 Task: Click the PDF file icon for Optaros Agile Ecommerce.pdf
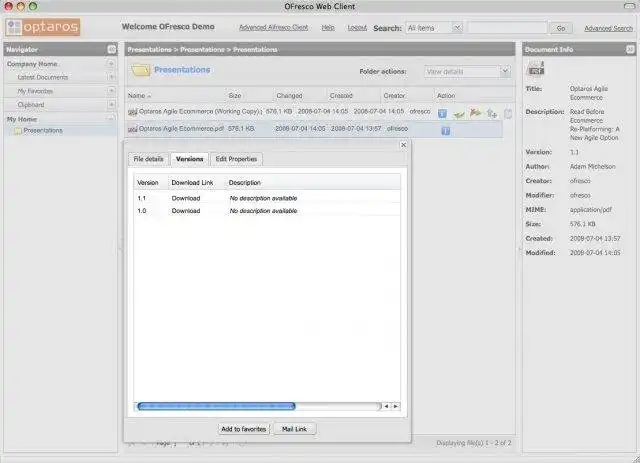(x=132, y=129)
